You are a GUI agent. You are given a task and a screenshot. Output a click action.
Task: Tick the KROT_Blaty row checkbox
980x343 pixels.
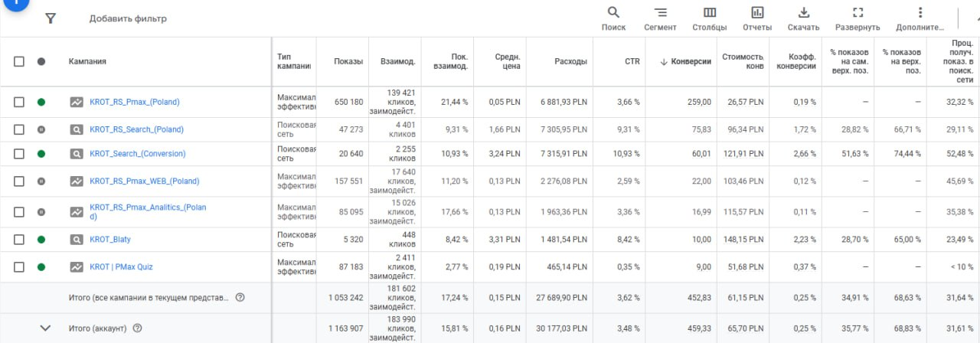(19, 240)
